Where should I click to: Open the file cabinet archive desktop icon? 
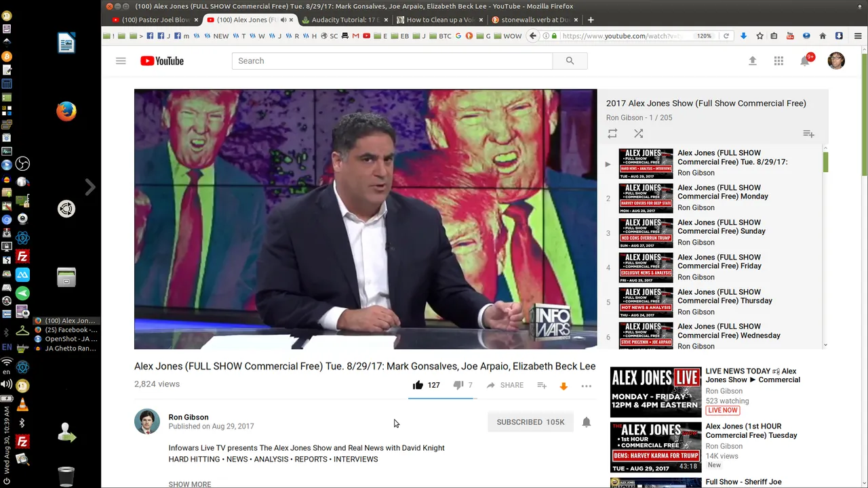pyautogui.click(x=66, y=277)
